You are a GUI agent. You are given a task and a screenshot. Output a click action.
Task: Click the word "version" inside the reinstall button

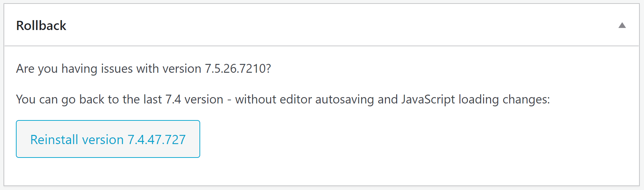[x=103, y=139]
